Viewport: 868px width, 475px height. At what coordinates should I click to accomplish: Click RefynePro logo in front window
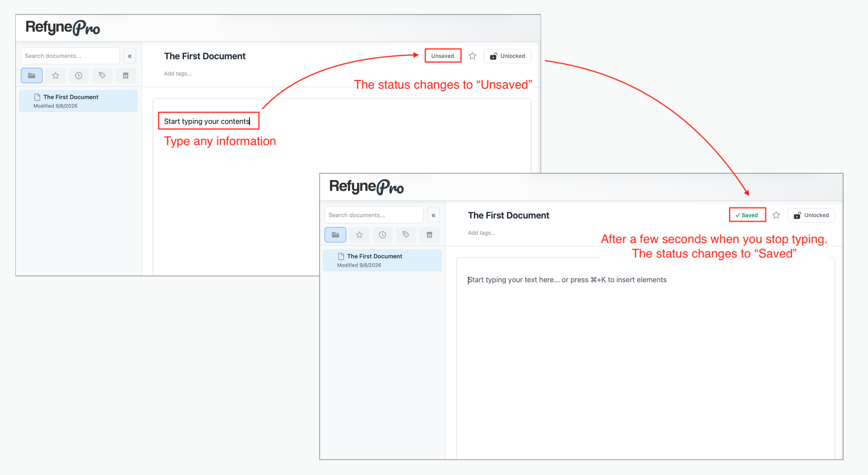click(367, 187)
